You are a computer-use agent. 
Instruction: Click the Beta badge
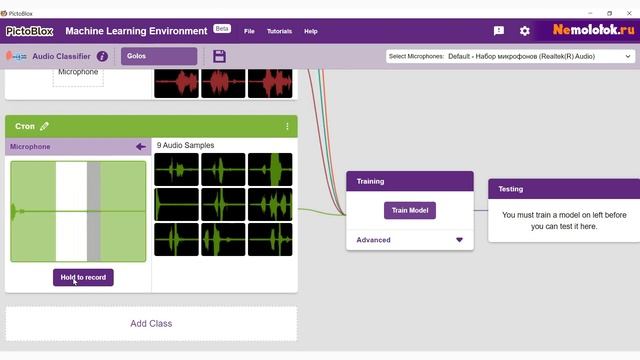(x=222, y=29)
